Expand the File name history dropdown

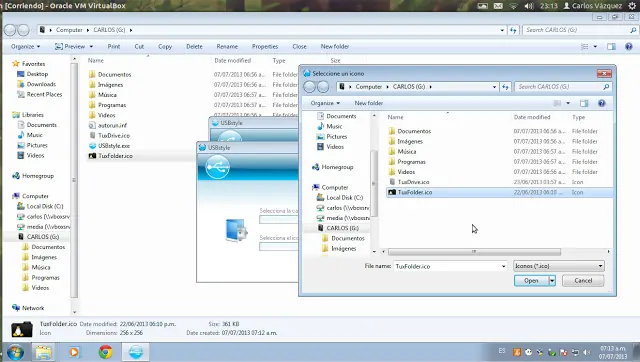(503, 266)
